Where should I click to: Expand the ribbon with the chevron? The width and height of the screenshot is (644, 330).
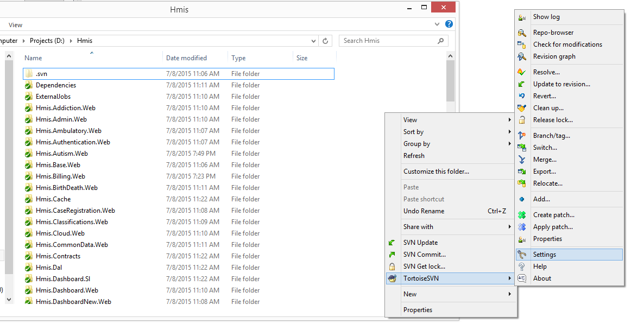(x=438, y=24)
